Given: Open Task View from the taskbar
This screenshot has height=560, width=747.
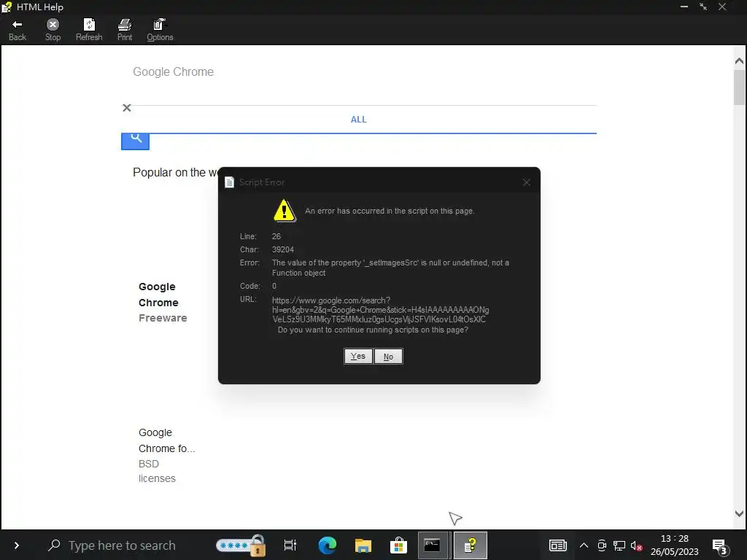Looking at the screenshot, I should [290, 545].
